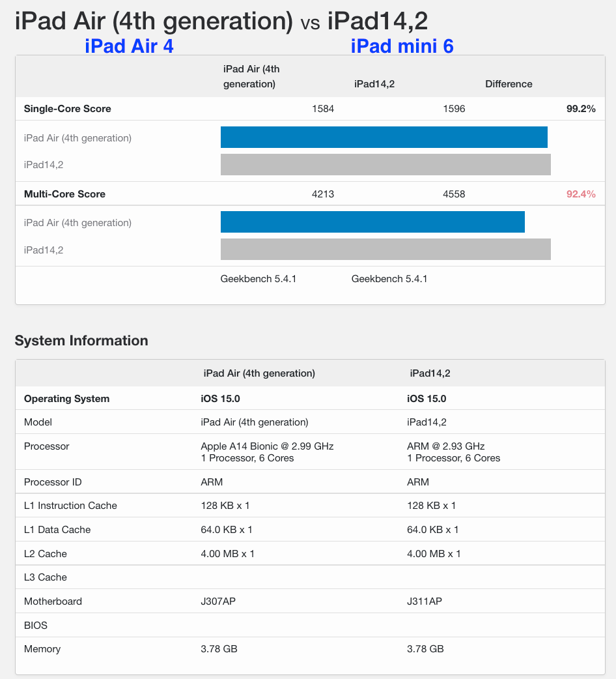Click the "BIOS" row label
This screenshot has width=616, height=679.
pos(35,626)
